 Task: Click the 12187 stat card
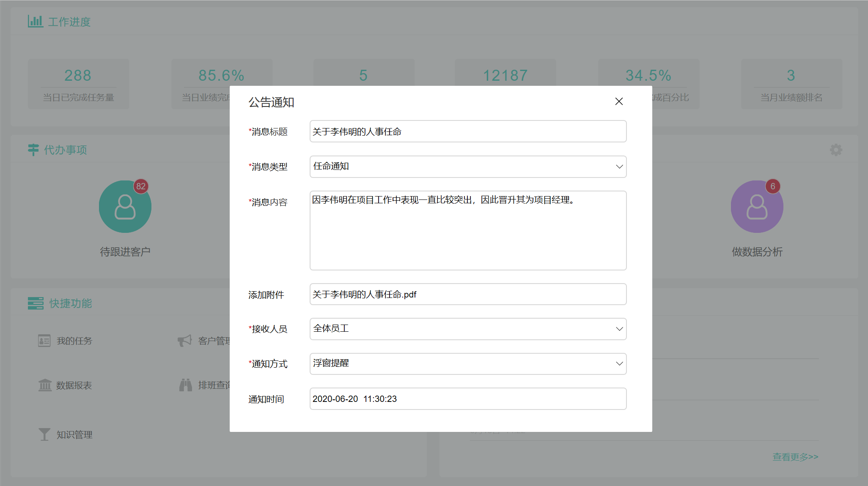click(505, 73)
